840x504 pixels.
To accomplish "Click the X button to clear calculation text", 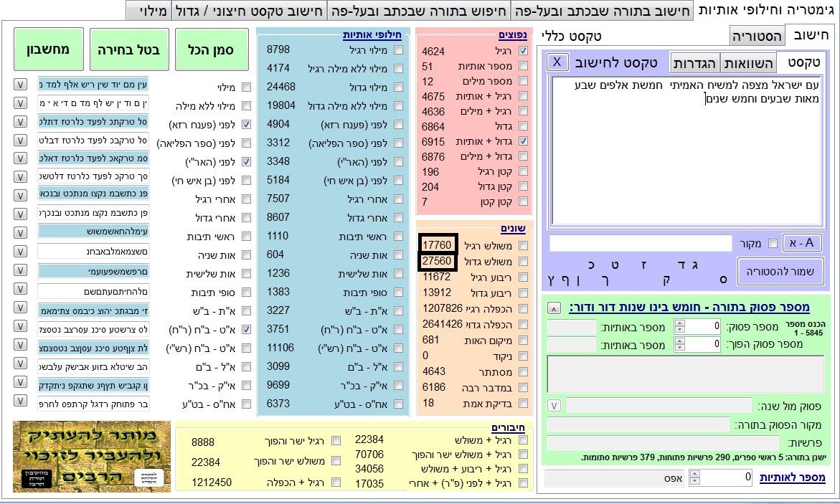I will point(556,62).
